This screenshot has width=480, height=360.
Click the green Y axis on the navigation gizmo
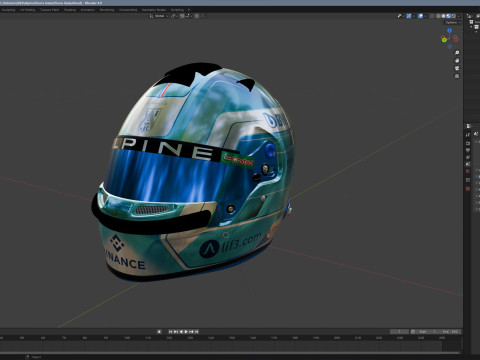444,40
